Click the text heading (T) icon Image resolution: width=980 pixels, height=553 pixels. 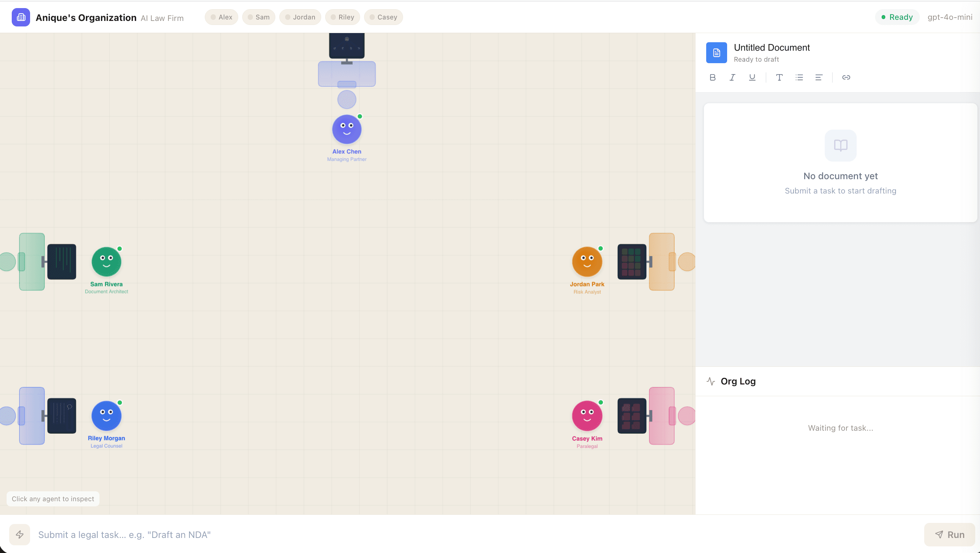pos(779,77)
